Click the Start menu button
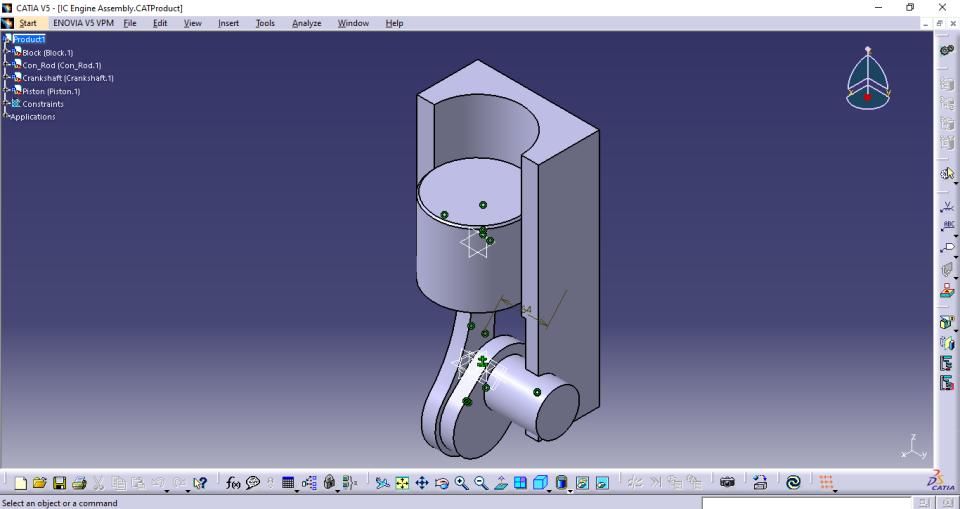The height and width of the screenshot is (509, 960). click(27, 23)
